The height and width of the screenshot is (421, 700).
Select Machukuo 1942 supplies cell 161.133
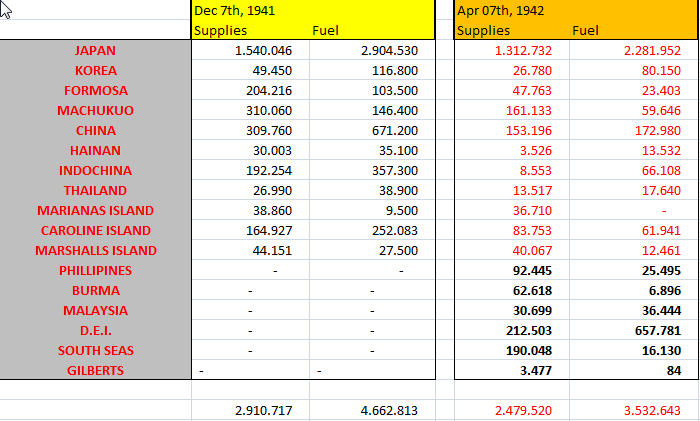click(x=512, y=111)
